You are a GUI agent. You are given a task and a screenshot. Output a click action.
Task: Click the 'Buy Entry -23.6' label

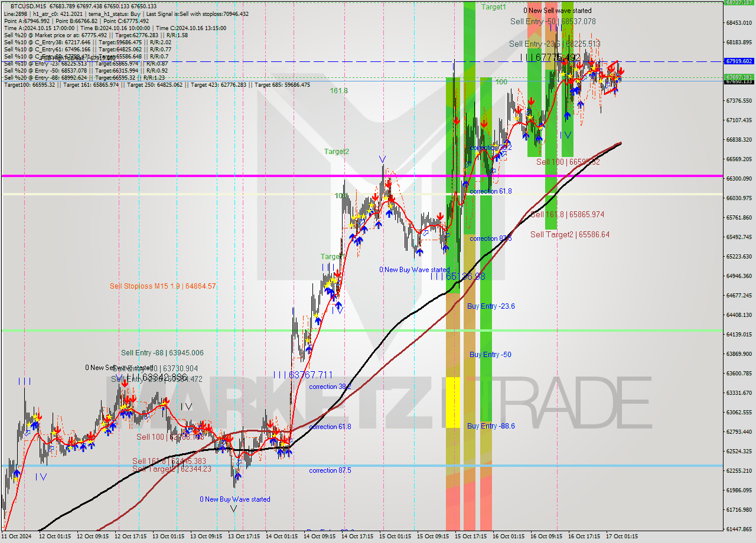coord(491,306)
